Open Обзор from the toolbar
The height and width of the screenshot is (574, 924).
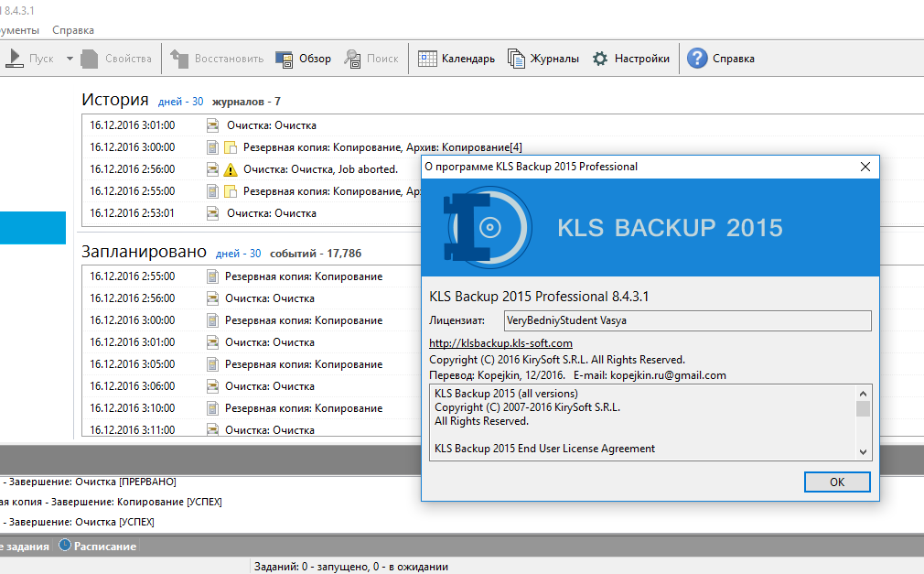303,59
